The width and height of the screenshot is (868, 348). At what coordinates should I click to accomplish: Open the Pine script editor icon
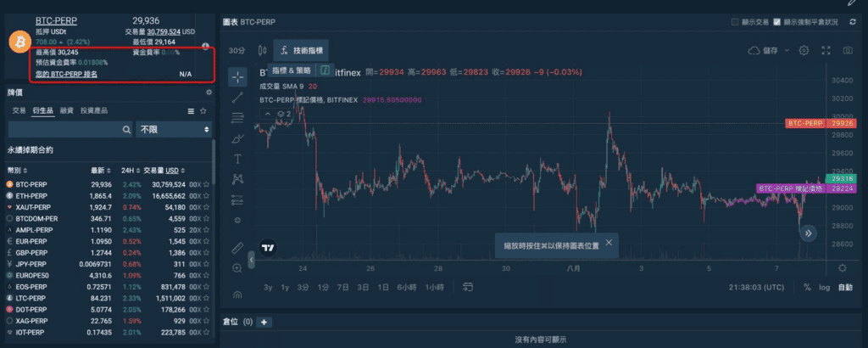coord(325,70)
